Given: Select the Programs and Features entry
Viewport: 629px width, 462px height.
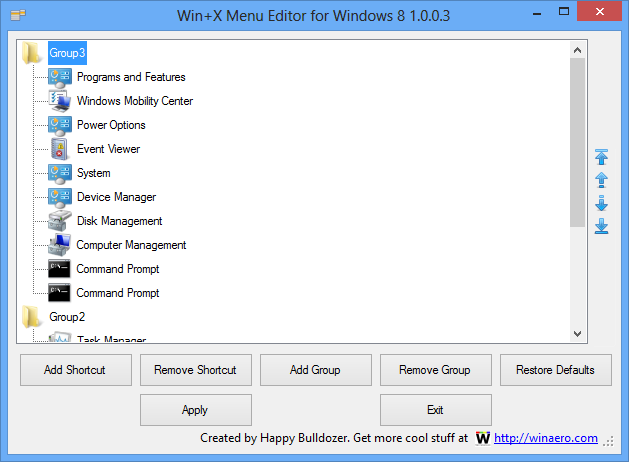Looking at the screenshot, I should click(131, 77).
